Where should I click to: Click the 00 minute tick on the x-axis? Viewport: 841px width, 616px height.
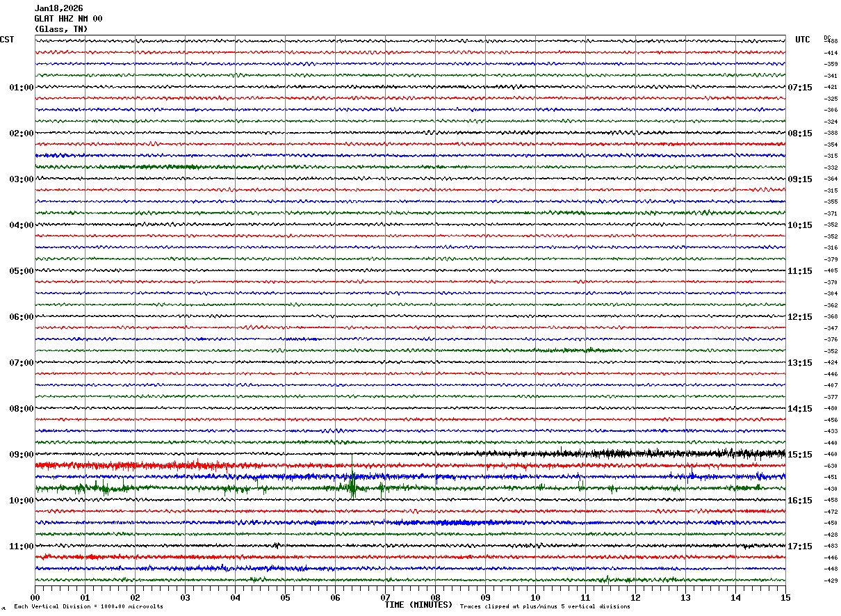coord(35,597)
